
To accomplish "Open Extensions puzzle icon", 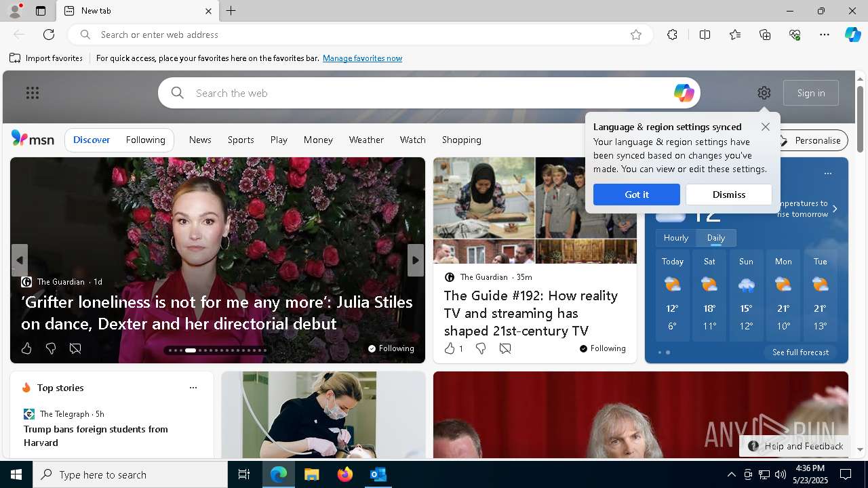I will [672, 35].
